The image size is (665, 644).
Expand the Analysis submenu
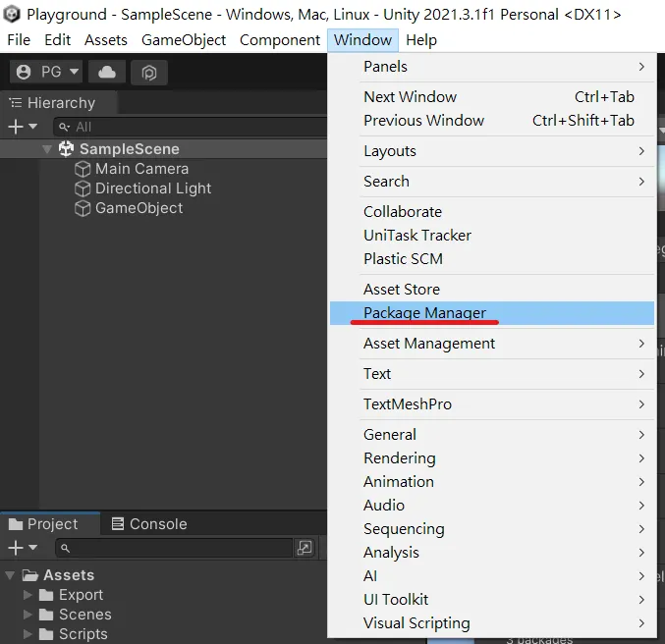492,553
